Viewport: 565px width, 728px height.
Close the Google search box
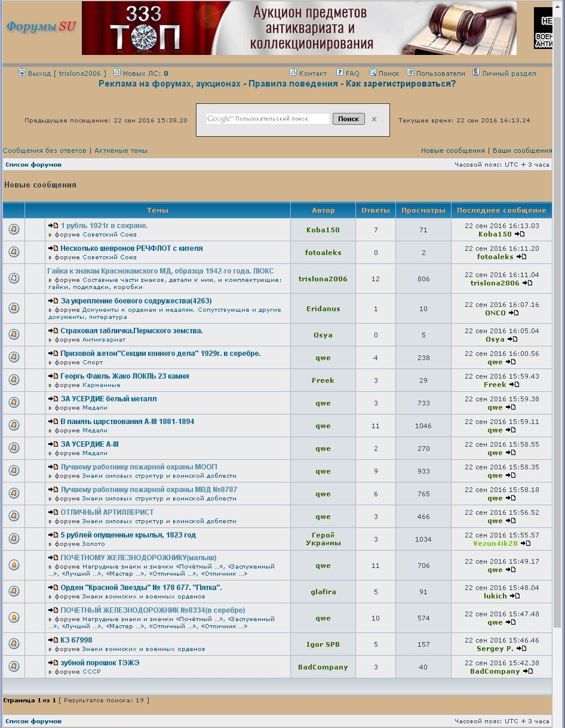coord(374,119)
